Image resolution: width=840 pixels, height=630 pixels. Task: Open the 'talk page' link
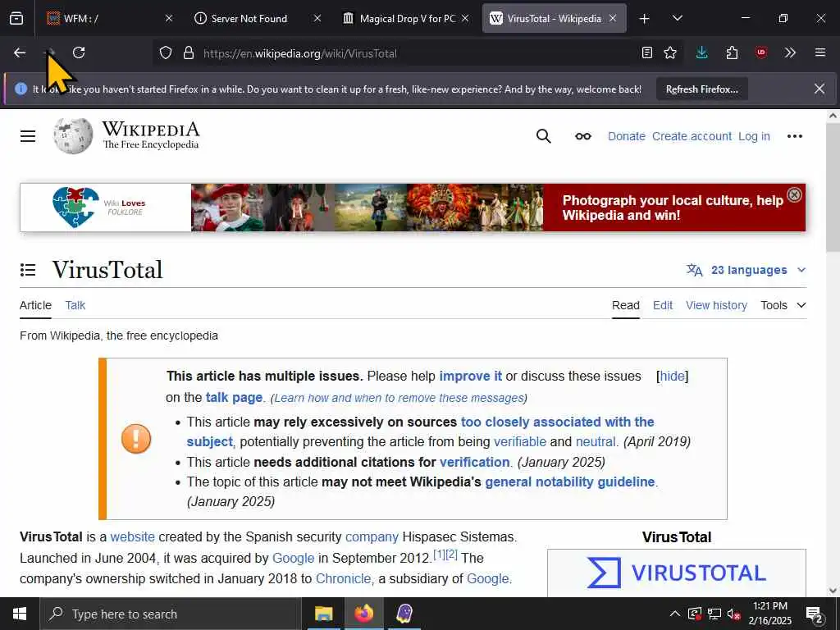point(234,398)
